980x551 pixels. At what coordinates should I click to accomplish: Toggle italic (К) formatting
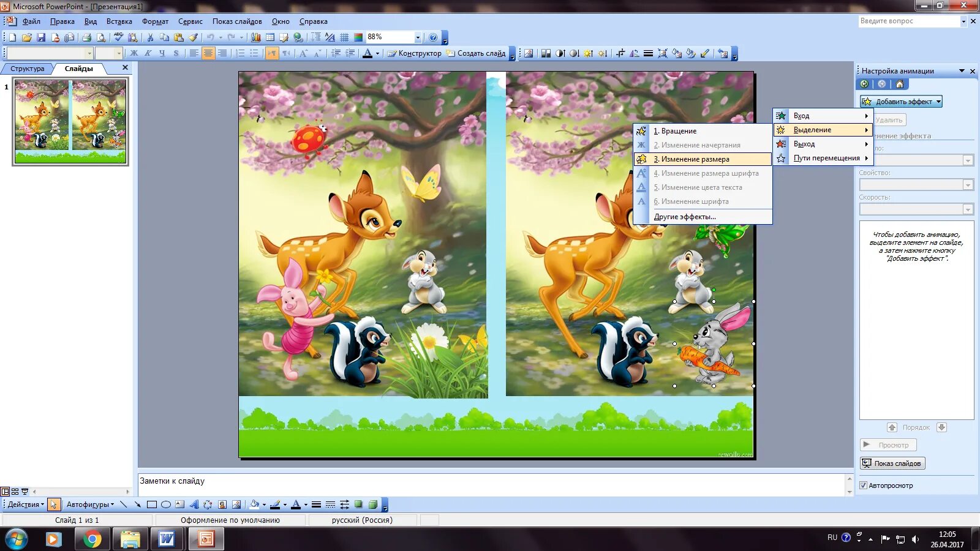click(148, 53)
